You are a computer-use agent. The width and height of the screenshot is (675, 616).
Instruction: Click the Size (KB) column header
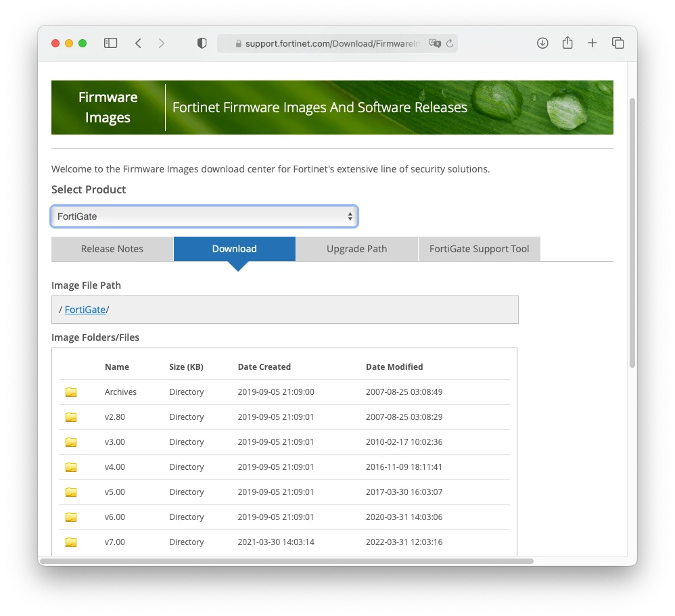tap(186, 366)
